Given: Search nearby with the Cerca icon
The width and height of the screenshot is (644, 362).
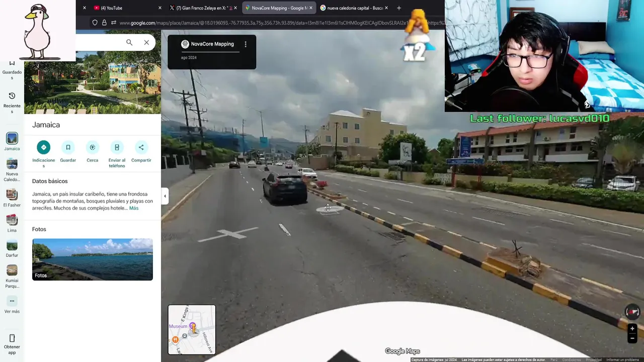Looking at the screenshot, I should coord(93,147).
